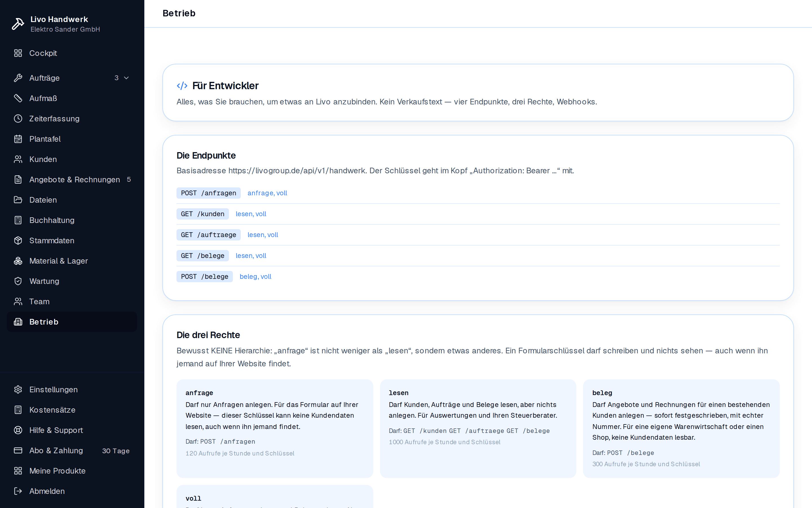Select Betrieb in the sidebar
Viewport: 812px width, 508px height.
72,322
